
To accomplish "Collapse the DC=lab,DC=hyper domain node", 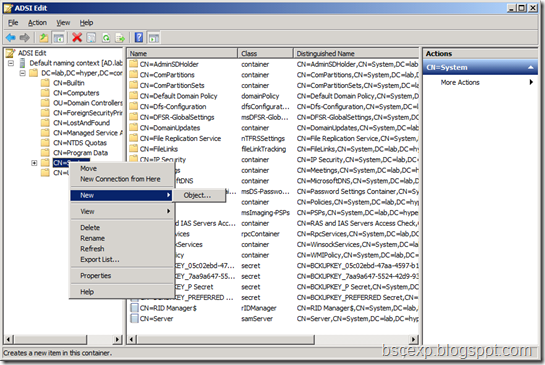I will pos(23,73).
